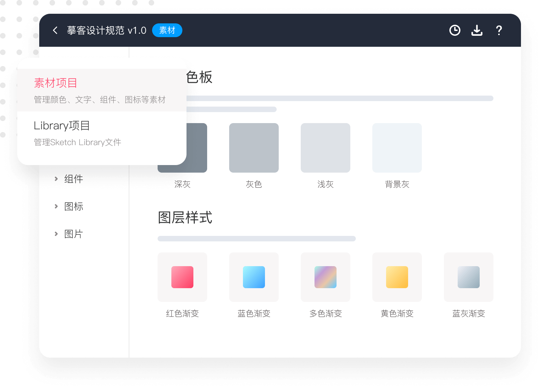Select Library项目 in the popup menu
Viewport: 554px width, 392px height.
coord(102,133)
